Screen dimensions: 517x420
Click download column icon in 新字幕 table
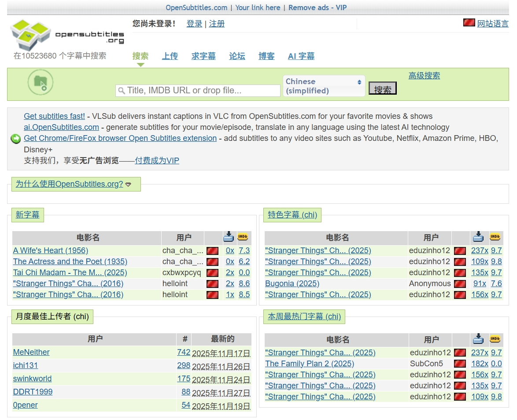[229, 237]
